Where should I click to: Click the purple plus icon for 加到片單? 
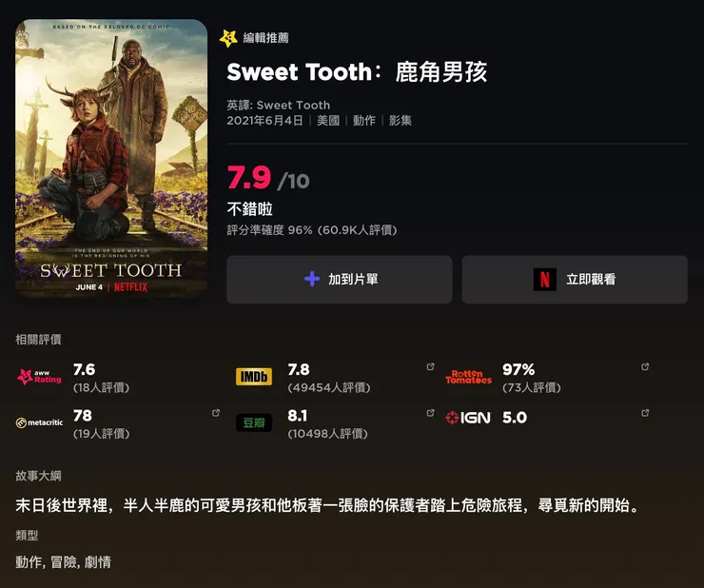coord(311,279)
